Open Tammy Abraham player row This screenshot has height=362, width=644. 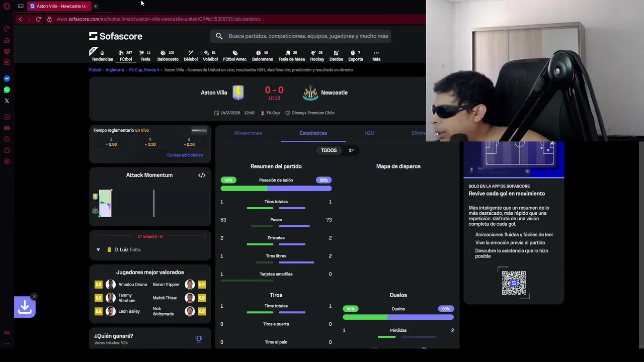121,298
